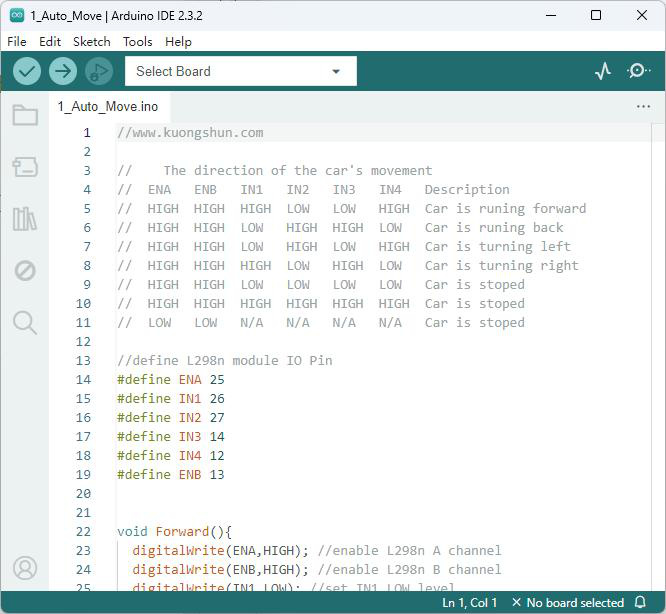The image size is (666, 614).
Task: Minimize the Arduino IDE window
Action: coord(551,15)
